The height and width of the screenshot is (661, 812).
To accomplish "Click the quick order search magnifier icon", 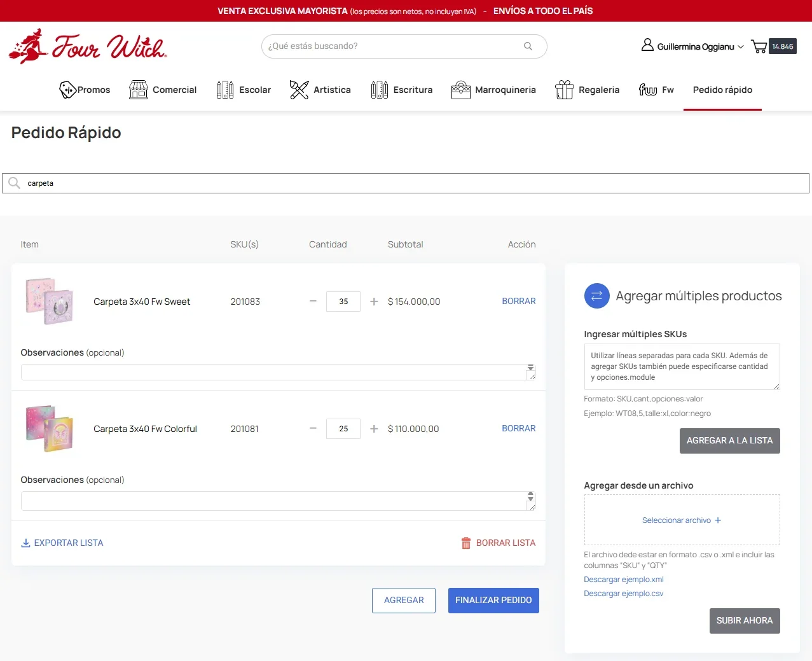I will point(14,183).
